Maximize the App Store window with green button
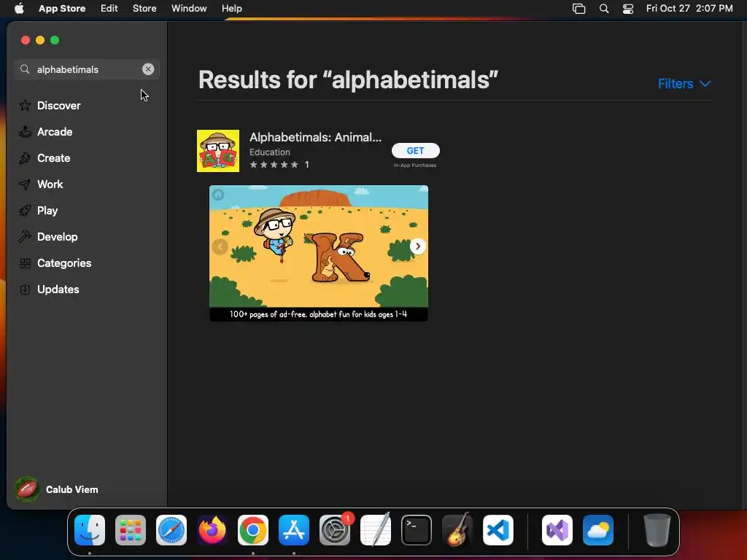This screenshot has width=747, height=560. (55, 40)
